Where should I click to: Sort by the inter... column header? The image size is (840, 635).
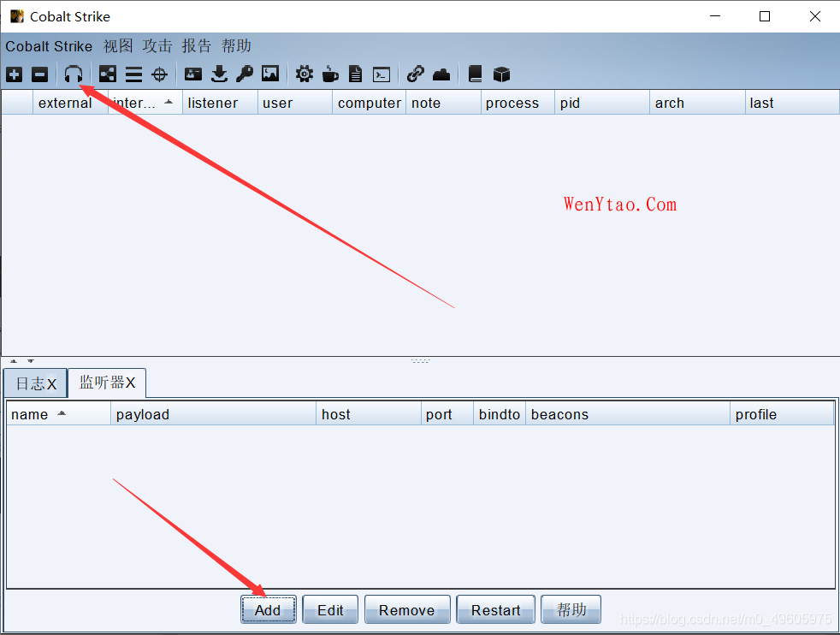pyautogui.click(x=145, y=103)
